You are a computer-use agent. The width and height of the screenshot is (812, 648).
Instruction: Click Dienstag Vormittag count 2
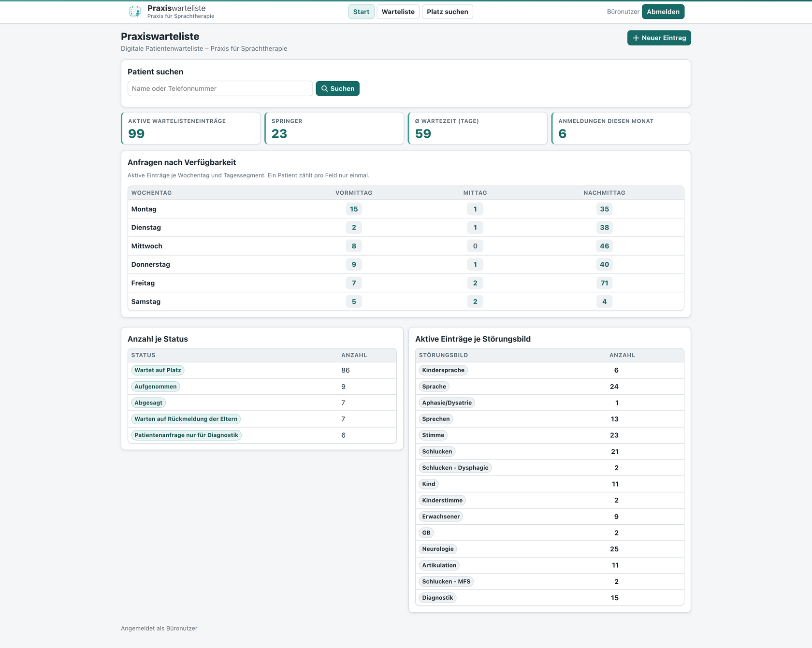click(x=354, y=228)
